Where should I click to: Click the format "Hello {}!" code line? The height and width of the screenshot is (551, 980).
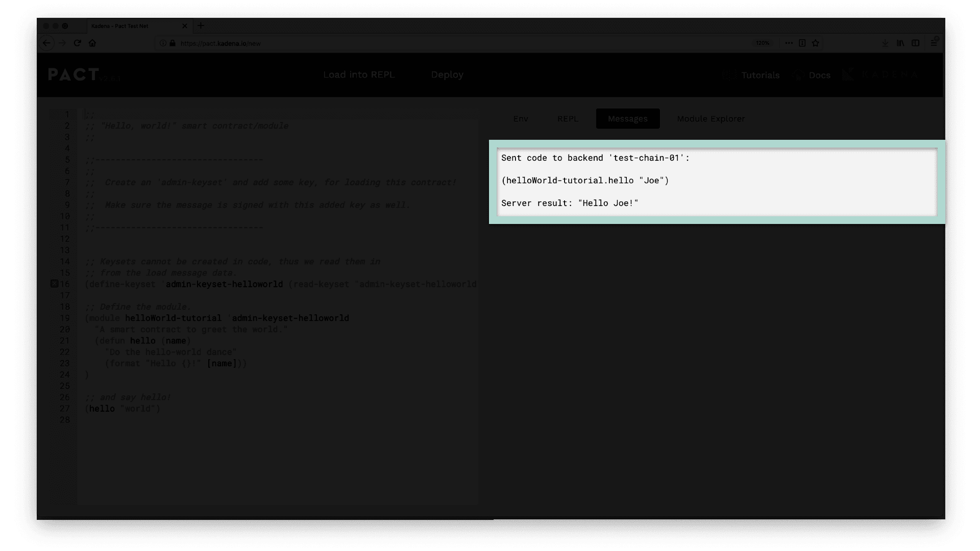176,363
